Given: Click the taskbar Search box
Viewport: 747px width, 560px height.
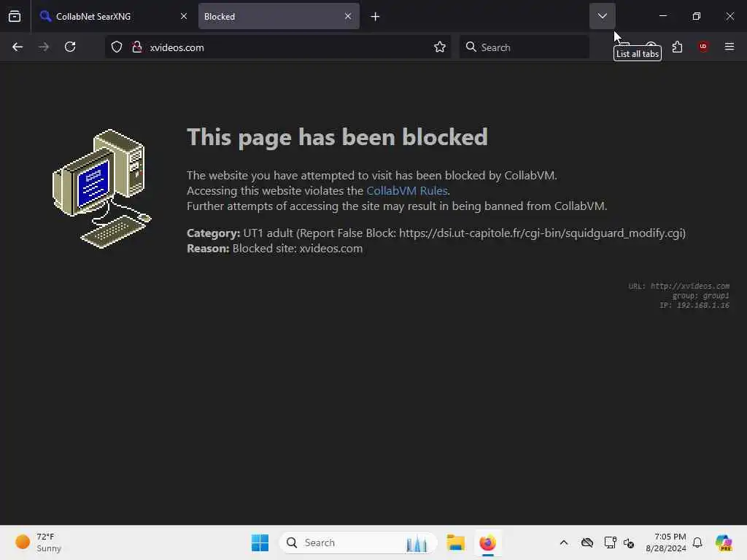Looking at the screenshot, I should pyautogui.click(x=357, y=542).
